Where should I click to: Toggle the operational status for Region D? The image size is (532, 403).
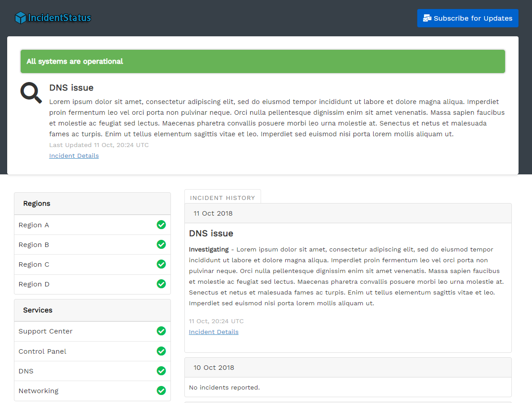[x=161, y=284]
